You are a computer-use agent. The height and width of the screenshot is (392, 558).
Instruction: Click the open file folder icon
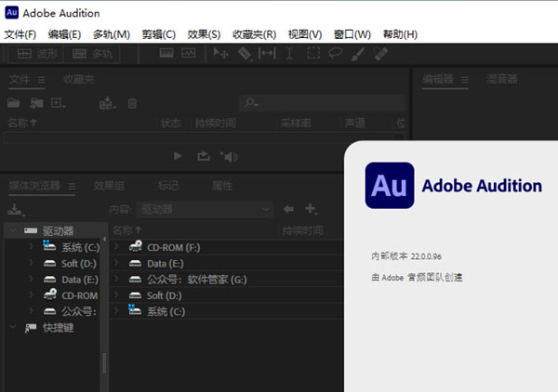point(14,103)
